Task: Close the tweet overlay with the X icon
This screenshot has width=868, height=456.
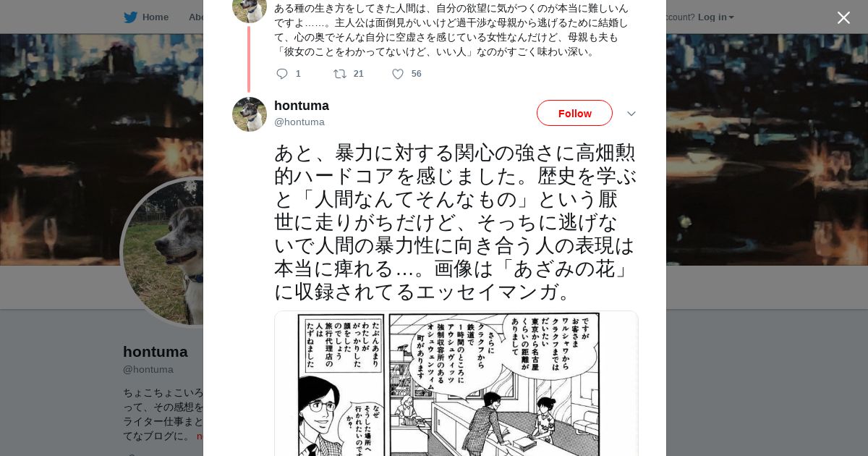Action: pyautogui.click(x=843, y=17)
